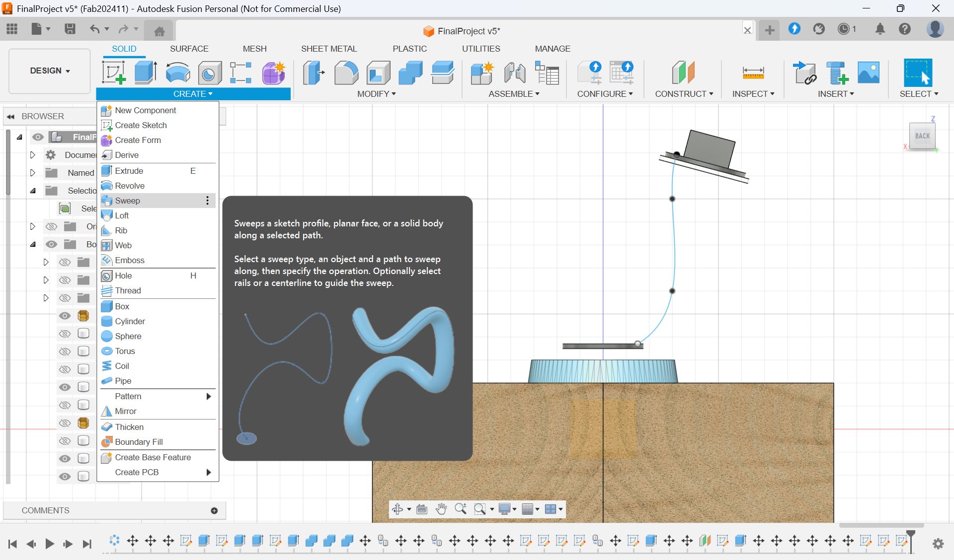Screen dimensions: 954x560
Task: Select the Hole tool in toolbar
Action: coord(210,72)
